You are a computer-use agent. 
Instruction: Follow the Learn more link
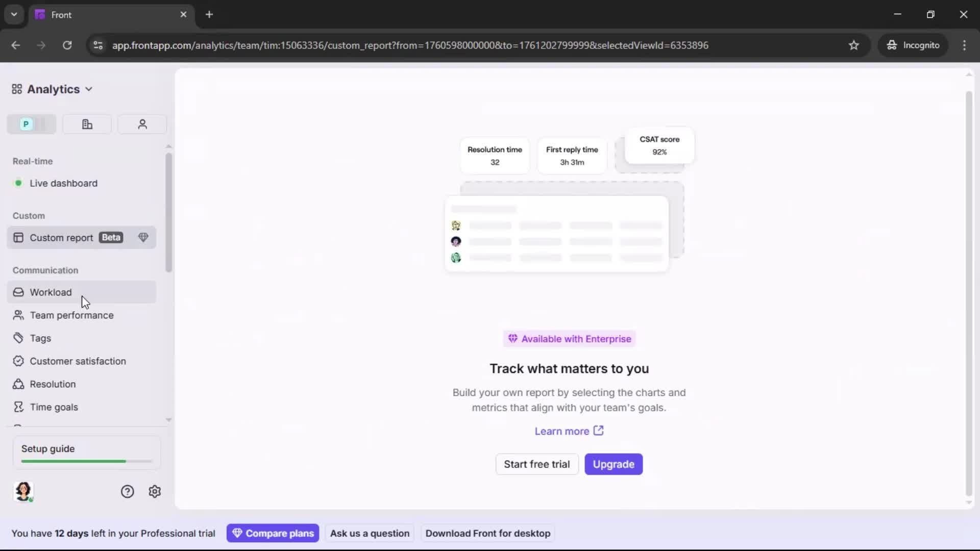[568, 431]
